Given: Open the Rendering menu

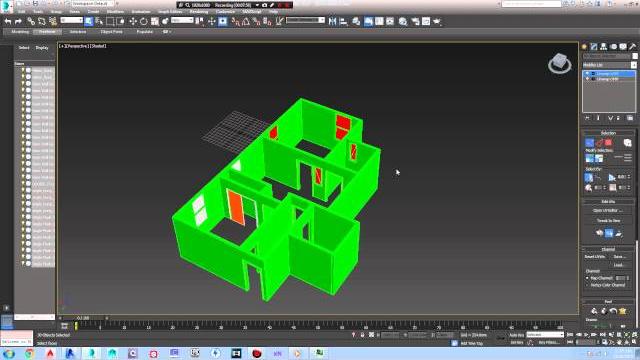Looking at the screenshot, I should click(x=199, y=11).
